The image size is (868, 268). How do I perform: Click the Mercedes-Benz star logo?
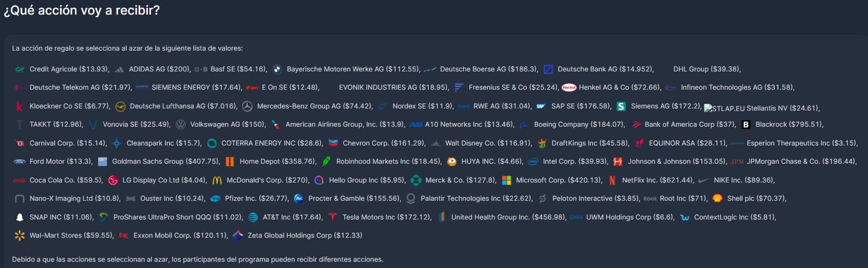tap(247, 106)
